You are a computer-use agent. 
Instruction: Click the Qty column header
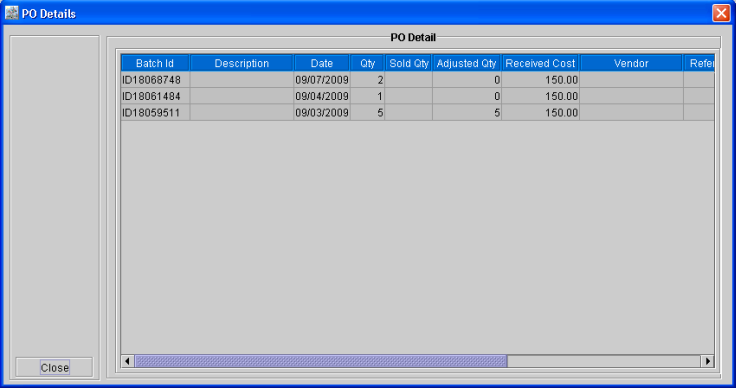click(x=368, y=63)
